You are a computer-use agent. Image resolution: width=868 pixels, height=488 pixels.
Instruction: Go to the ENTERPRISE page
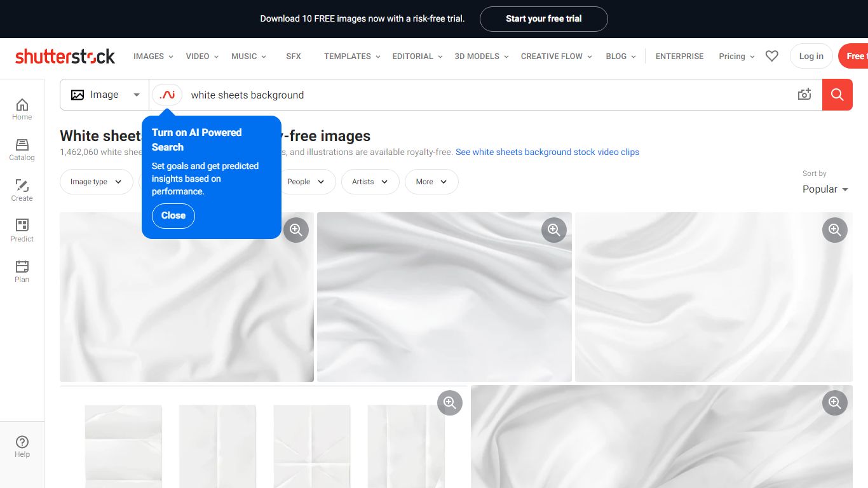679,56
